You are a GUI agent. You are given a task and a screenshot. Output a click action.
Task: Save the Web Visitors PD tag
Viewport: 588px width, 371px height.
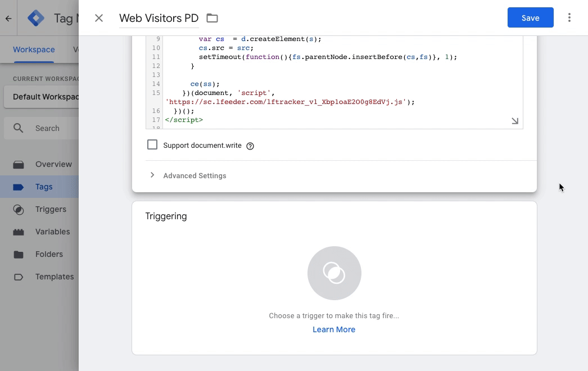pyautogui.click(x=530, y=17)
